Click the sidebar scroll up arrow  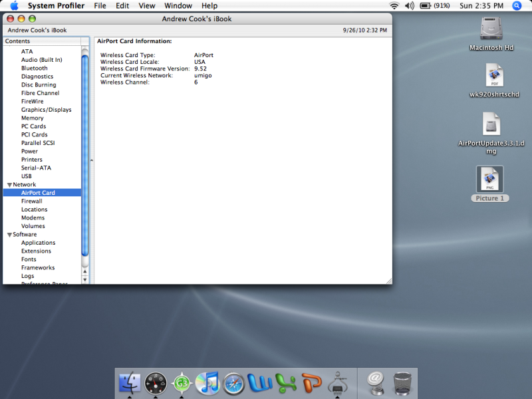point(85,271)
